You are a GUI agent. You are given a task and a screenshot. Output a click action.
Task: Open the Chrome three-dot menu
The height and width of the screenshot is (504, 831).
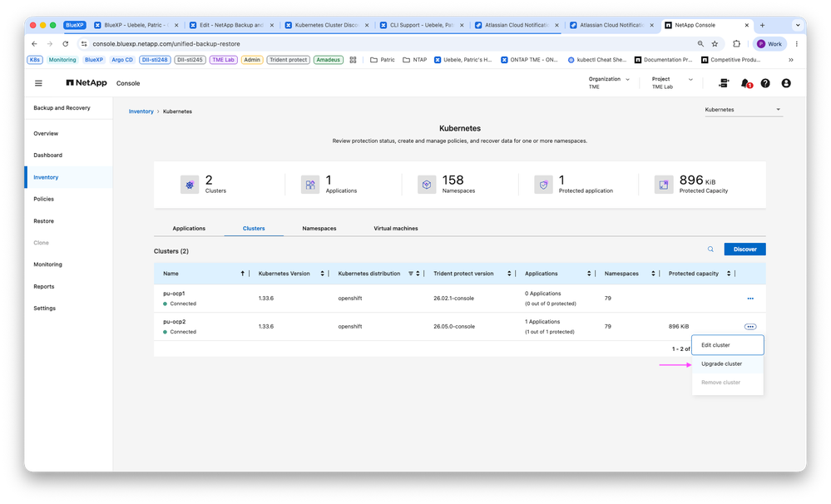(x=797, y=44)
